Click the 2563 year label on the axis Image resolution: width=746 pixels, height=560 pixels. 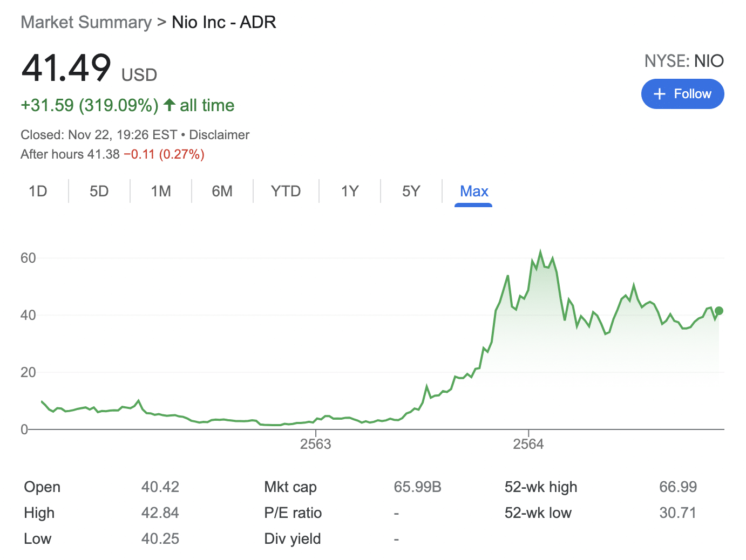coord(316,444)
